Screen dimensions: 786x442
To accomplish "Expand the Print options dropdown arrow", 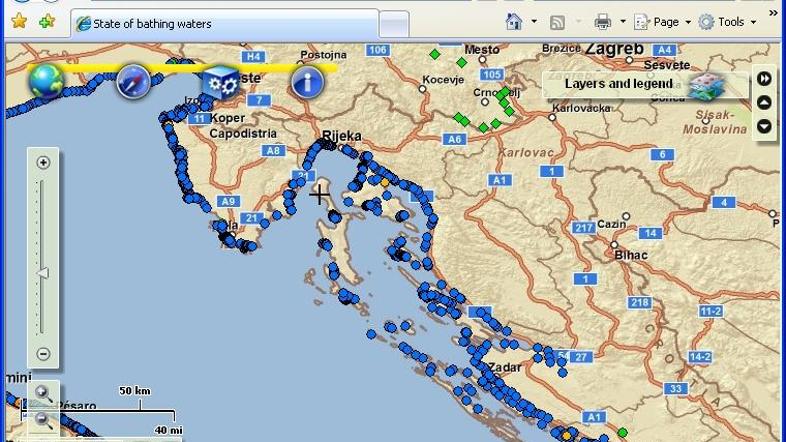I will (622, 22).
